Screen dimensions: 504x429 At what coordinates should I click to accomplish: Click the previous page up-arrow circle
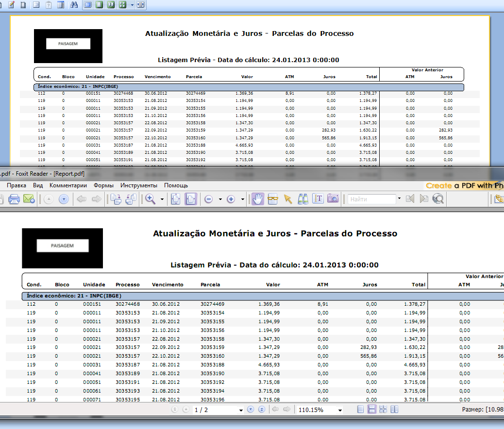49,199
